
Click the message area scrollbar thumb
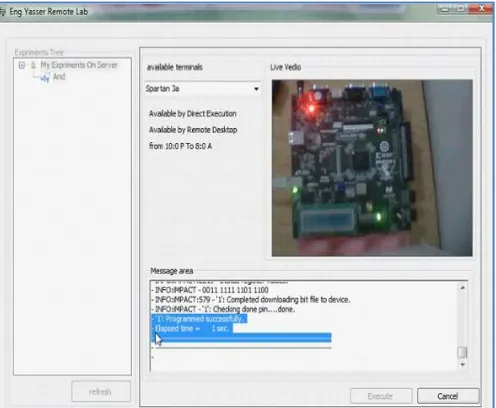(x=462, y=352)
